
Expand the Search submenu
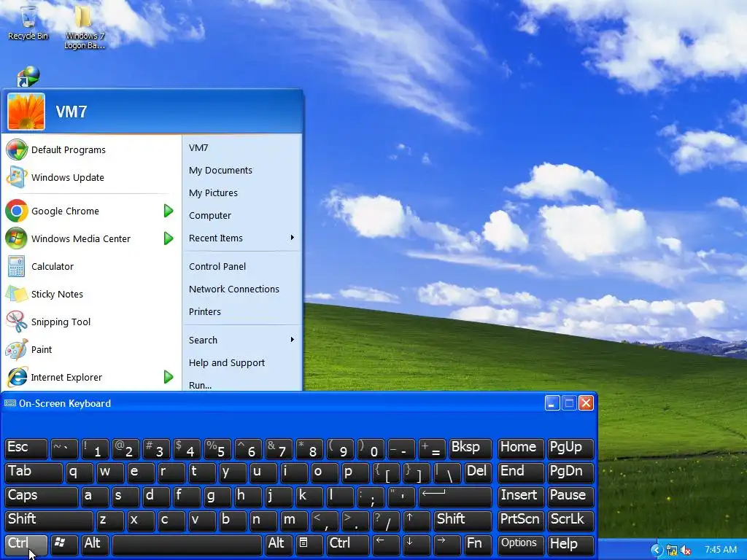coord(242,340)
